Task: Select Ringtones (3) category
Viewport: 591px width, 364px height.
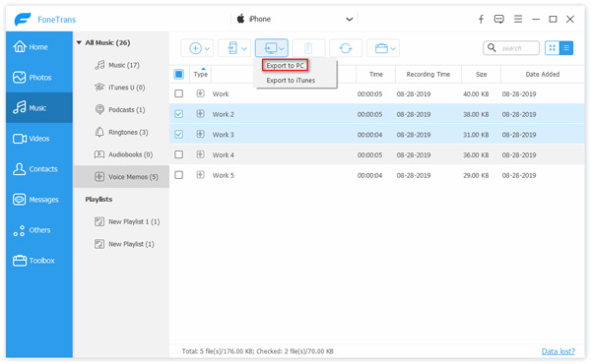Action: (121, 132)
